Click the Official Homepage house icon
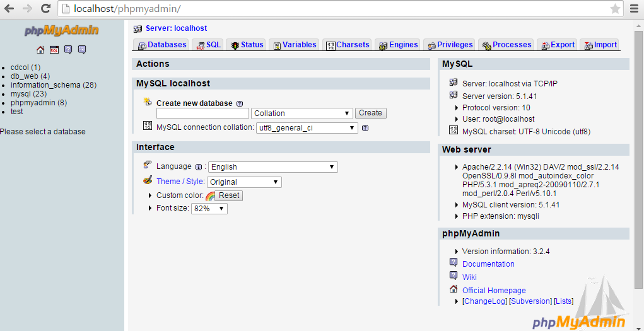The image size is (644, 331). (454, 289)
